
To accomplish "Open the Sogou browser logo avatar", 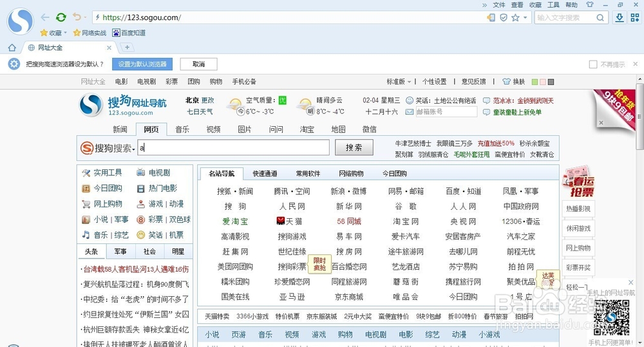I will (20, 21).
